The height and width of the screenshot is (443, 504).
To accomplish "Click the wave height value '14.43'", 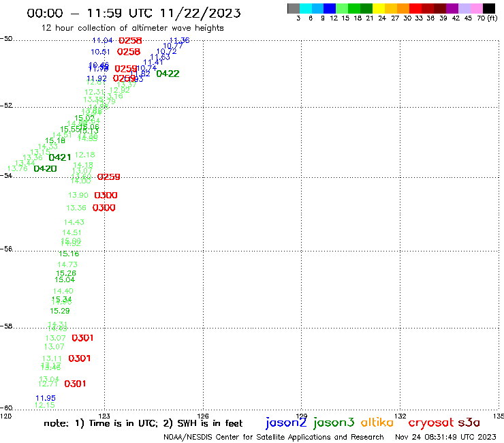I will coord(74,222).
